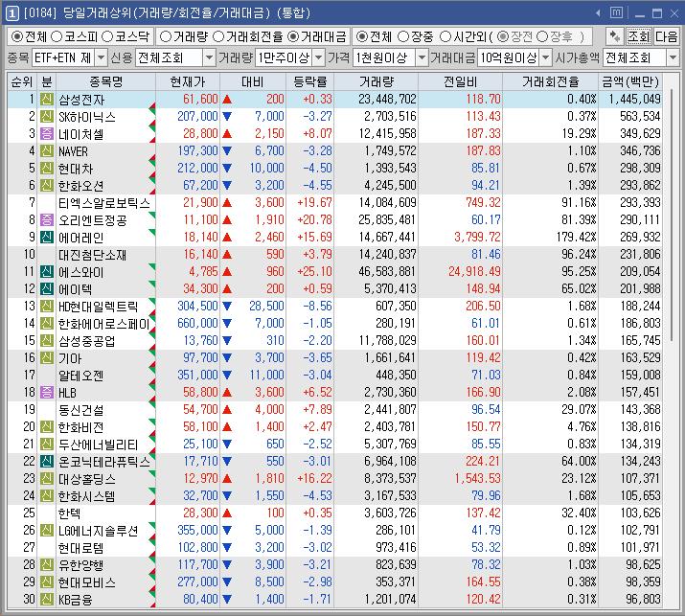Click the 신 badge beside 유한양행
The image size is (685, 616).
pyautogui.click(x=47, y=564)
